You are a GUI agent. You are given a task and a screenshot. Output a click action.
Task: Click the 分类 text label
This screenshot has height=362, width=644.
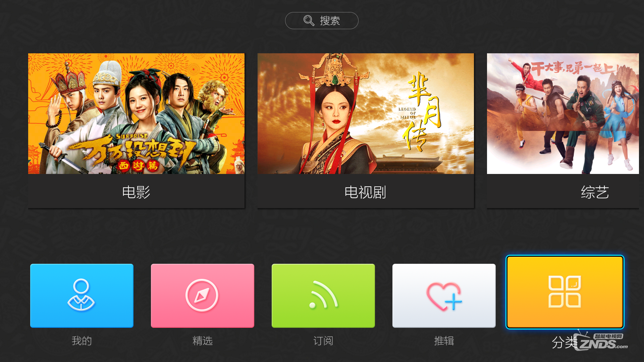565,342
